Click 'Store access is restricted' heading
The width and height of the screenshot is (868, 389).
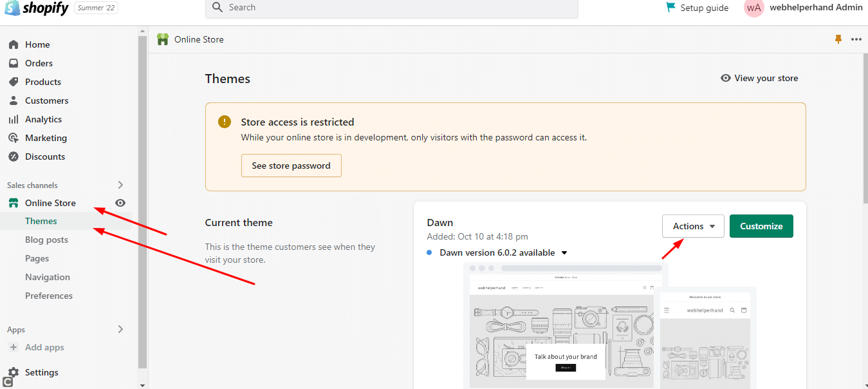tap(298, 122)
